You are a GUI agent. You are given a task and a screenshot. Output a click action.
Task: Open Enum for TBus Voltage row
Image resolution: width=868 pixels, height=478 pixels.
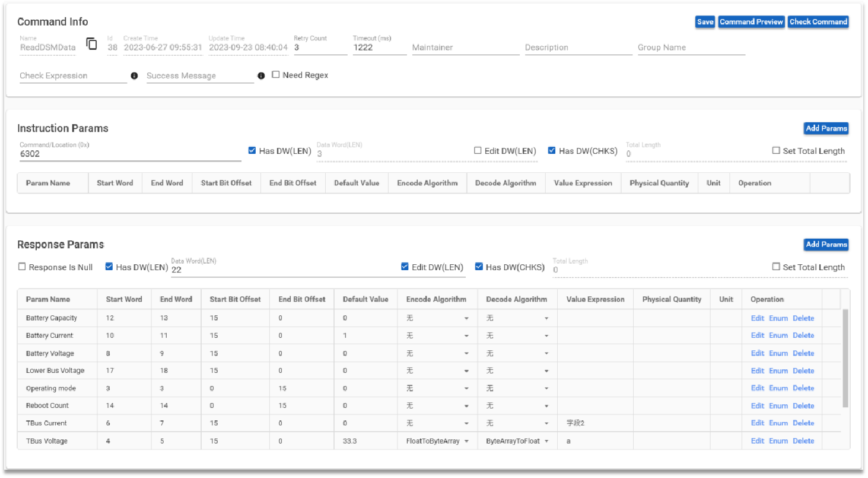778,441
